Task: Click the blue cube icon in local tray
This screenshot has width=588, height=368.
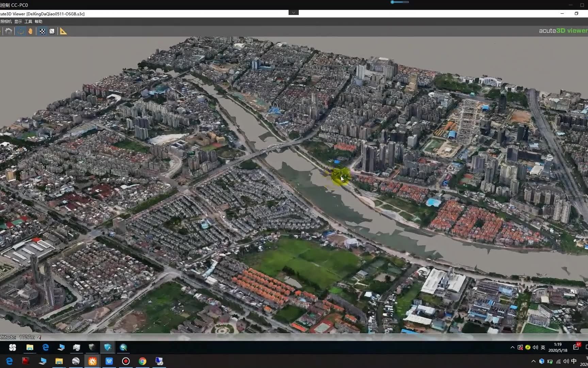Action: [x=542, y=362]
